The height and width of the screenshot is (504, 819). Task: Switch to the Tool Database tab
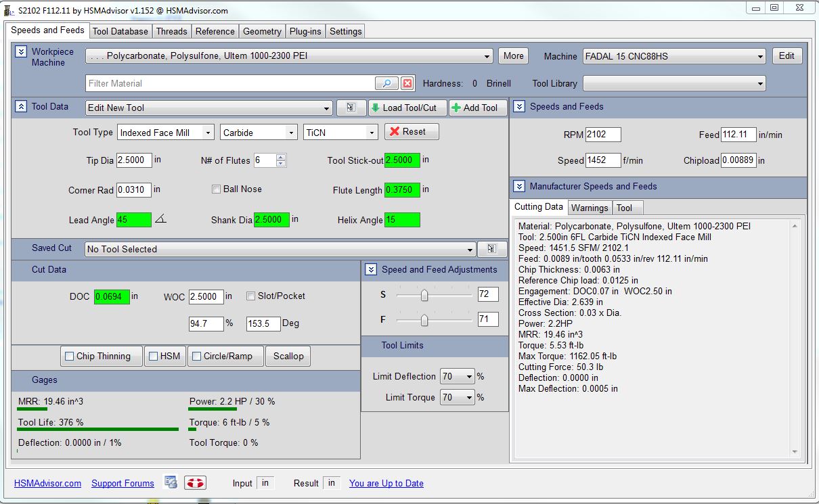point(120,31)
